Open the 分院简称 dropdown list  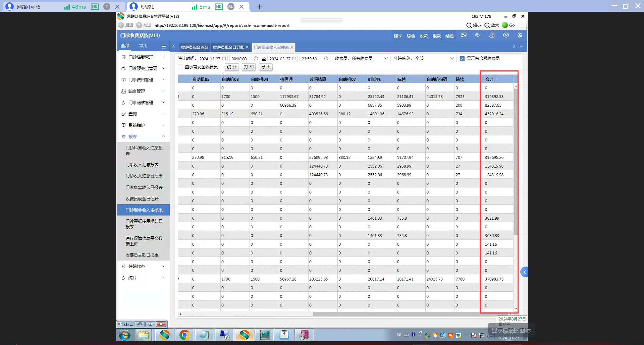tap(434, 59)
